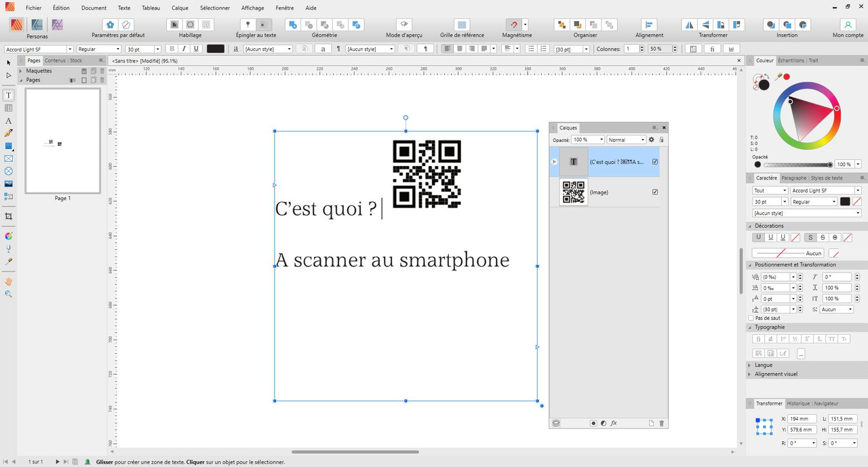Open the Normal blend mode dropdown

(x=626, y=140)
